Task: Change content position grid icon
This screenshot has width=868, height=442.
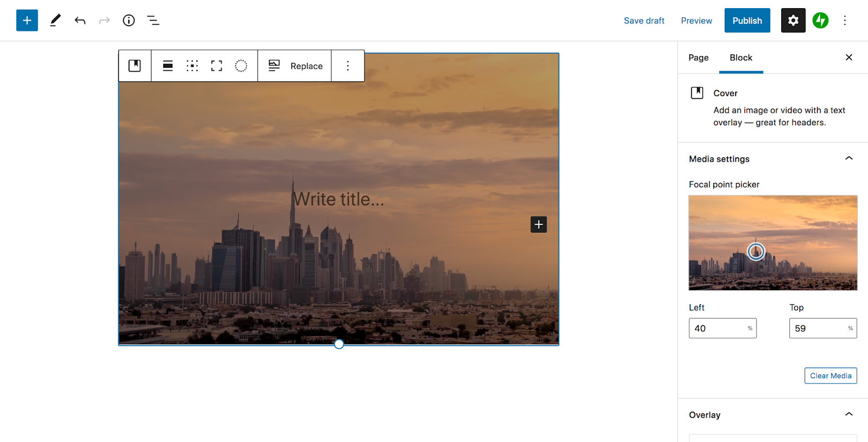Action: pos(193,66)
